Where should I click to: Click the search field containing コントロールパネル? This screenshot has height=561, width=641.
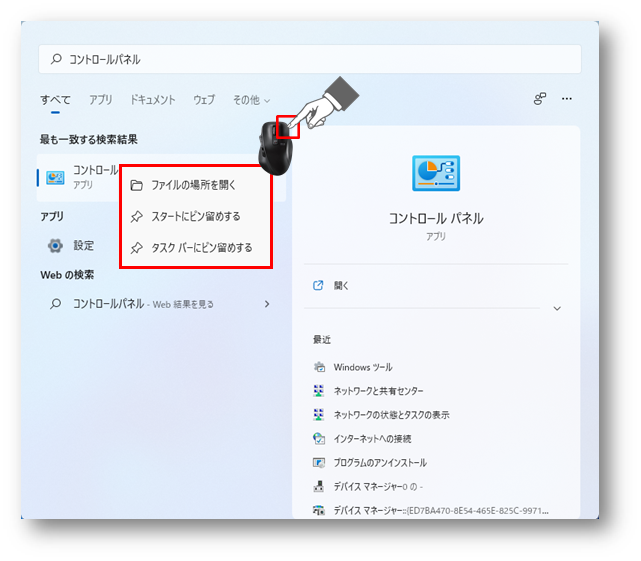click(310, 59)
